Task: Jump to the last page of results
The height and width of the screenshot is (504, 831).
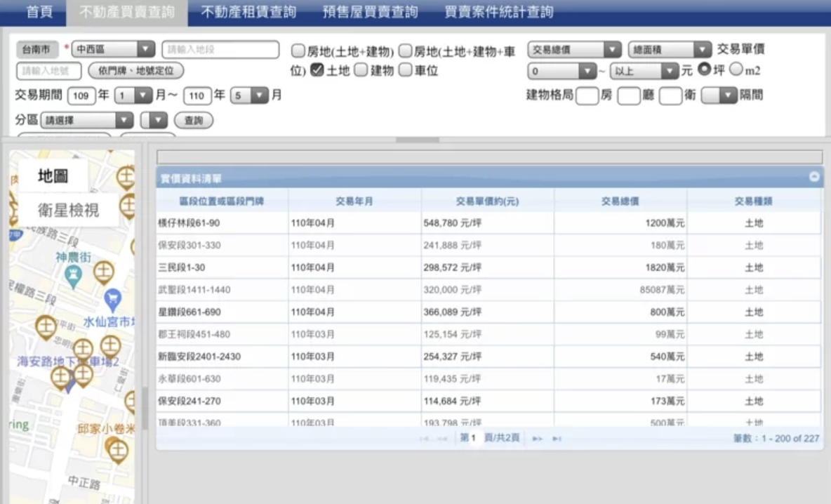Action: [557, 439]
